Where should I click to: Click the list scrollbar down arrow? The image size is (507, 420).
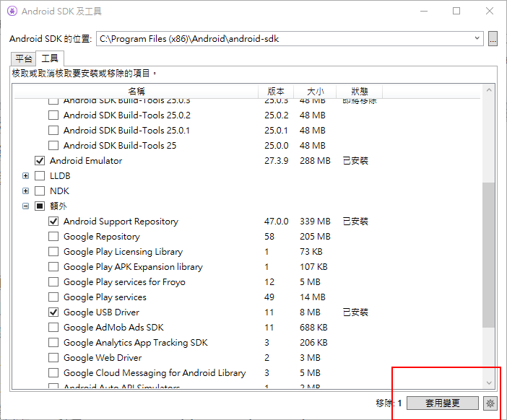pyautogui.click(x=489, y=383)
